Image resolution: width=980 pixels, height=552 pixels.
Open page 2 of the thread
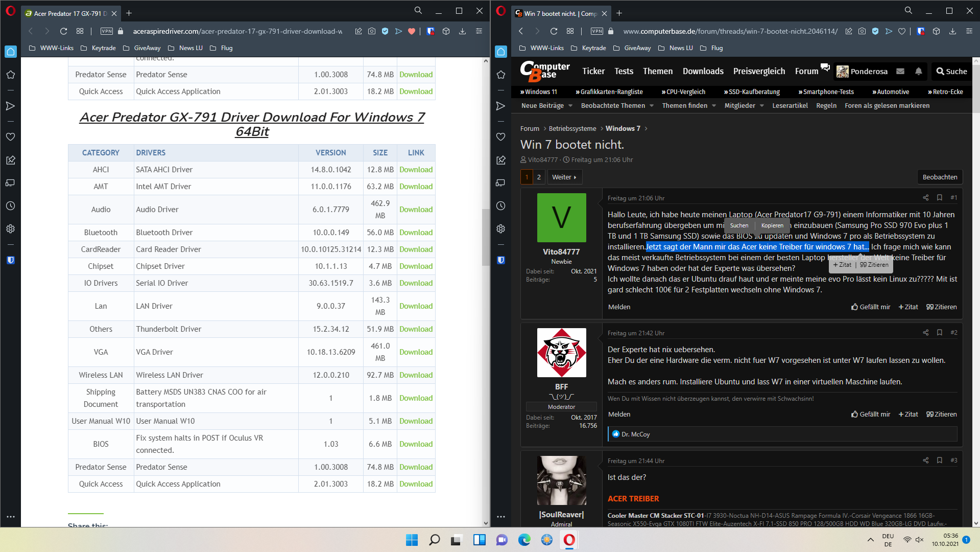point(539,177)
